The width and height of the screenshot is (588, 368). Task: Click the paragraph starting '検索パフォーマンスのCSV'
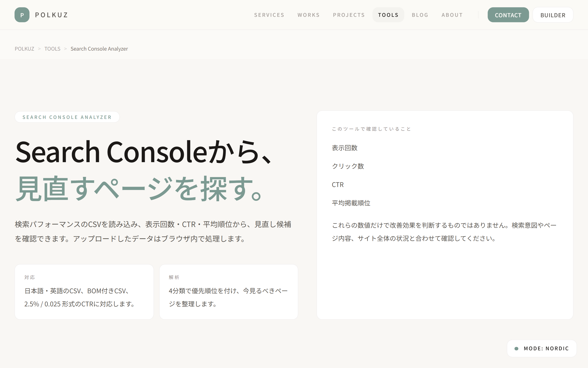(153, 231)
